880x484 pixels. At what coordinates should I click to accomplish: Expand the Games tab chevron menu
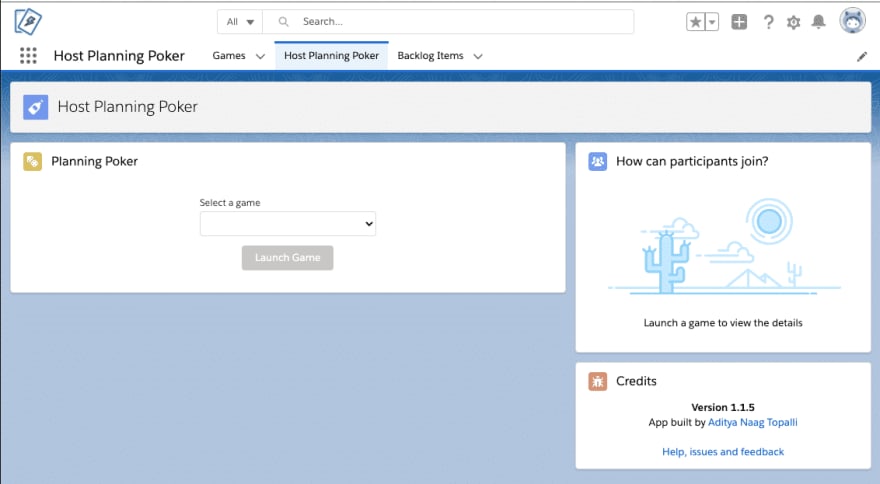(x=260, y=56)
